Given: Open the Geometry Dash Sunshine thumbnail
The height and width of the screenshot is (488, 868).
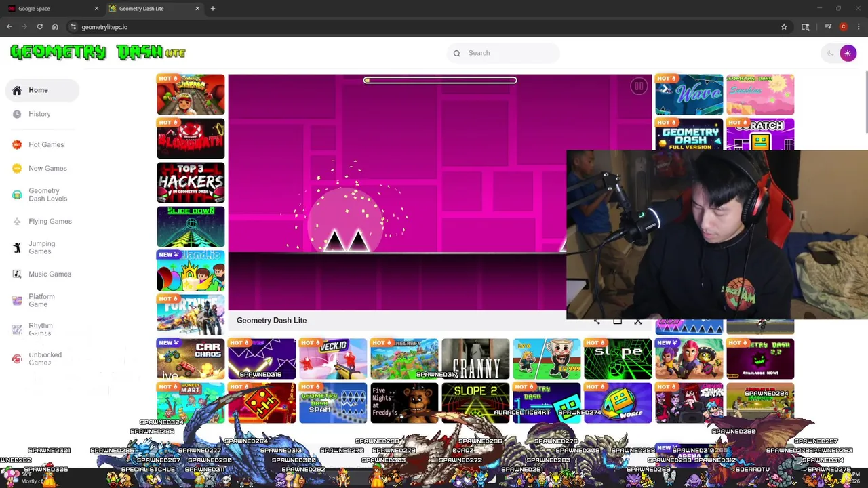Looking at the screenshot, I should pyautogui.click(x=760, y=94).
